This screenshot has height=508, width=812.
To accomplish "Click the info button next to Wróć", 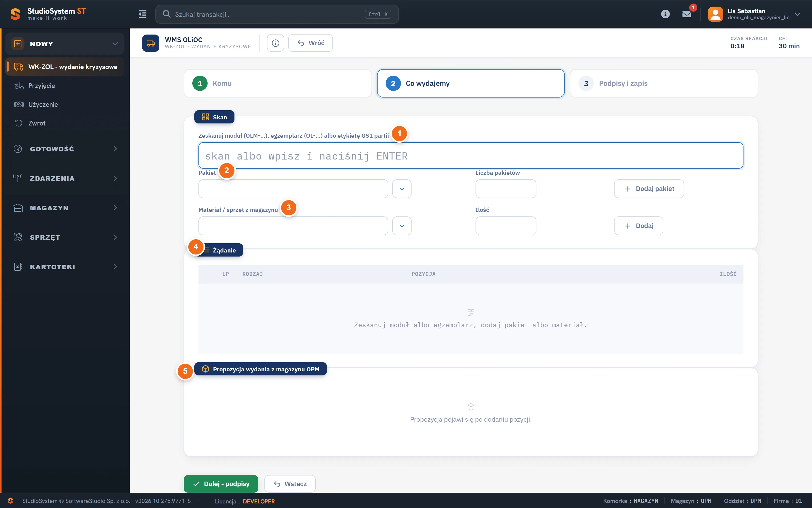I will click(276, 43).
